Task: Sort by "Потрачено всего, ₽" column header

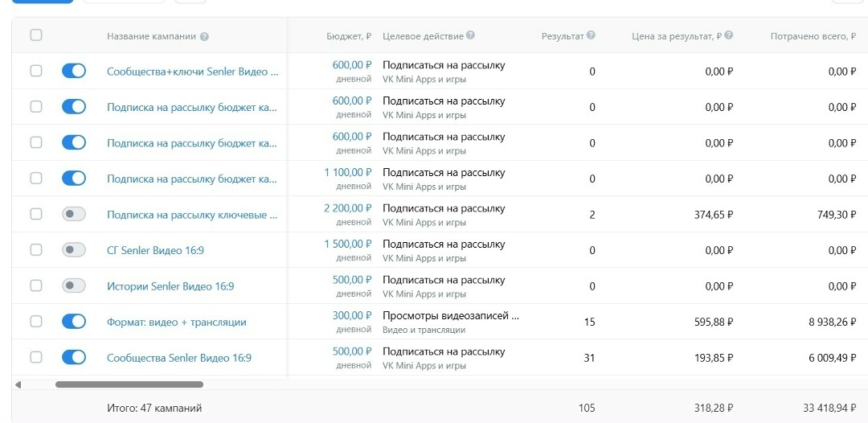Action: [812, 36]
